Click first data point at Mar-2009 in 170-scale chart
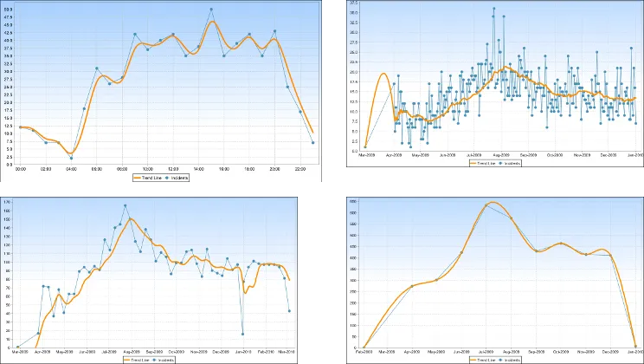Viewport: 644px width, 364px height. pos(17,348)
